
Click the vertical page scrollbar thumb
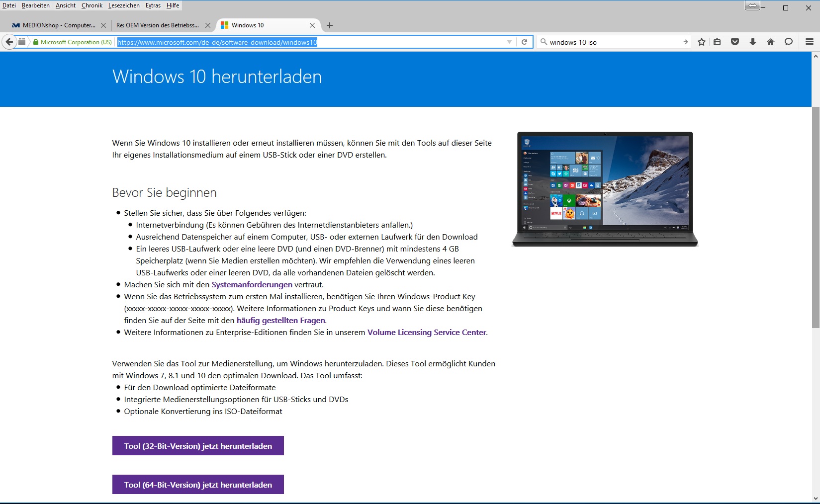816,217
